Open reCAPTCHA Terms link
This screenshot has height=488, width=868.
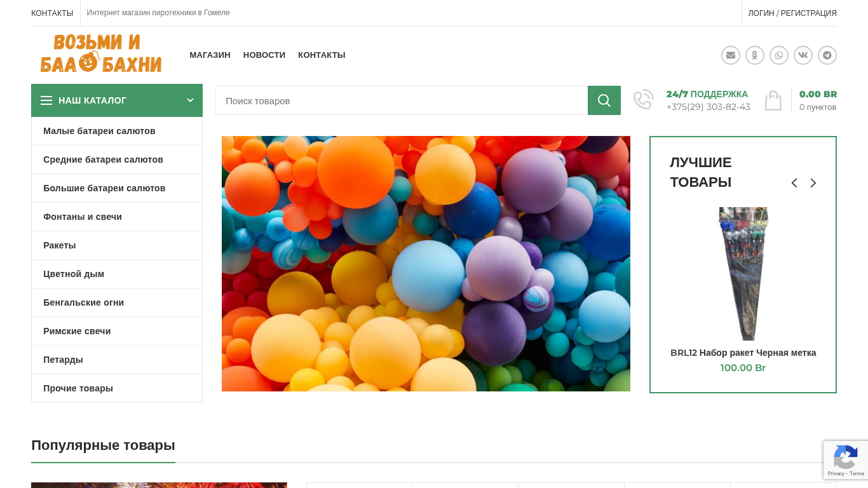(x=857, y=473)
